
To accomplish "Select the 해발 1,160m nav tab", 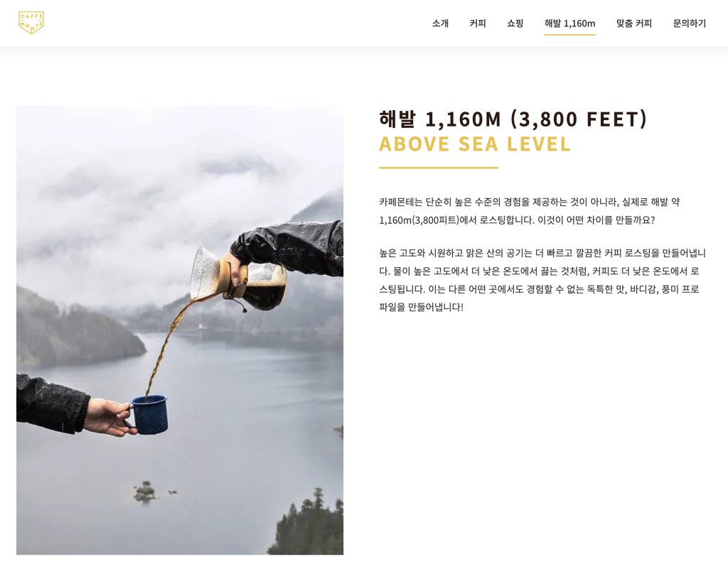I will pos(569,23).
